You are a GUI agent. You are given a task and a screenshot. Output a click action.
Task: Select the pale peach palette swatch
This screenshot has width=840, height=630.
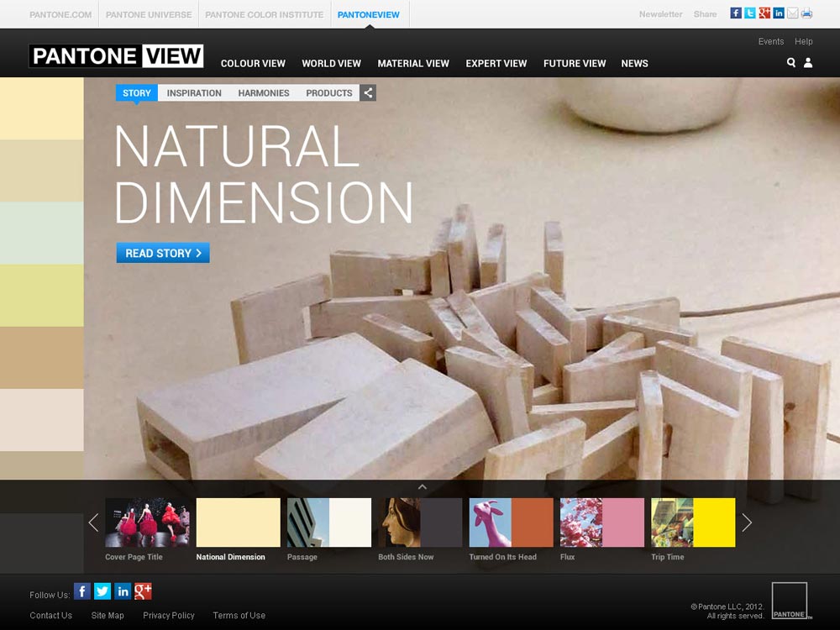click(42, 419)
